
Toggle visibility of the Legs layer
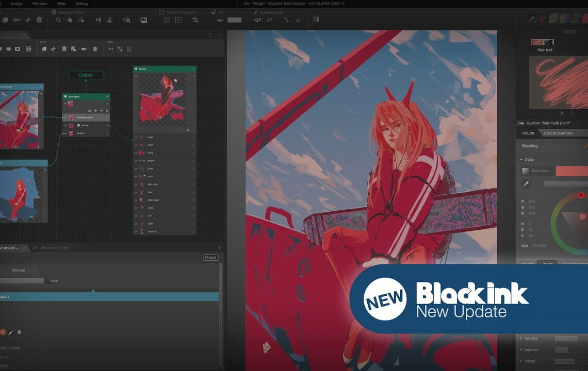click(x=136, y=137)
